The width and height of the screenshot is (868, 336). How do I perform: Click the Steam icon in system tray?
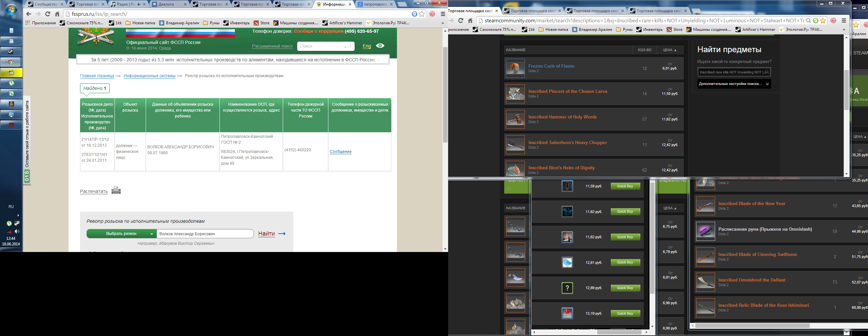coord(17,223)
